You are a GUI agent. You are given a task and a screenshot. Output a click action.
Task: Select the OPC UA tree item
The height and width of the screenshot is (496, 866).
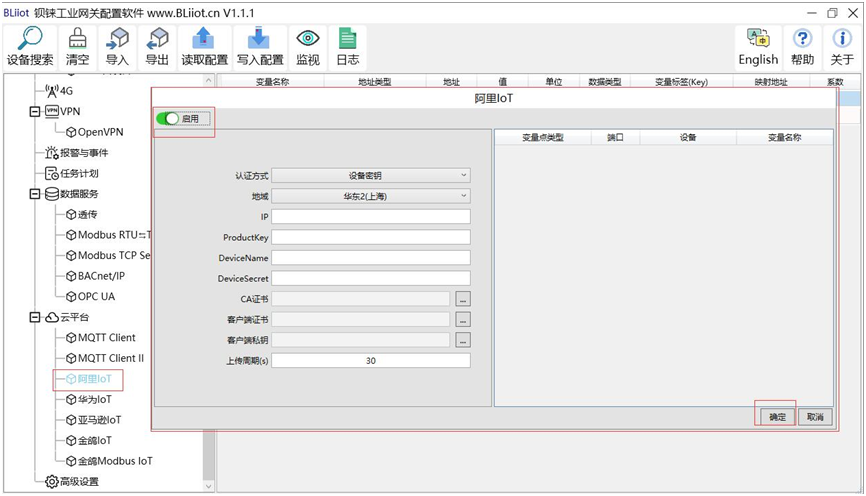[91, 297]
